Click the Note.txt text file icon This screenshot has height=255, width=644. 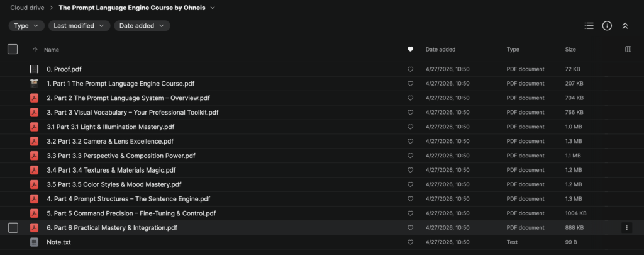pyautogui.click(x=34, y=242)
